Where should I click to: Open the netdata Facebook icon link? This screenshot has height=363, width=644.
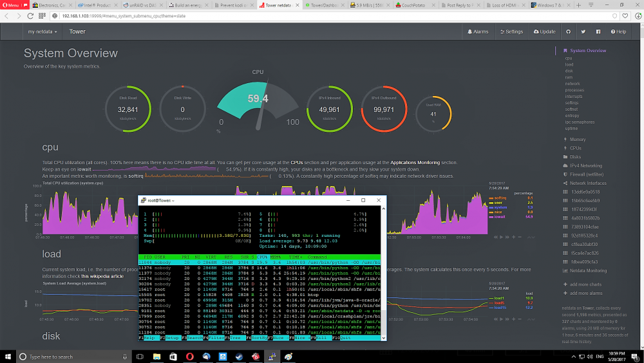coord(598,32)
